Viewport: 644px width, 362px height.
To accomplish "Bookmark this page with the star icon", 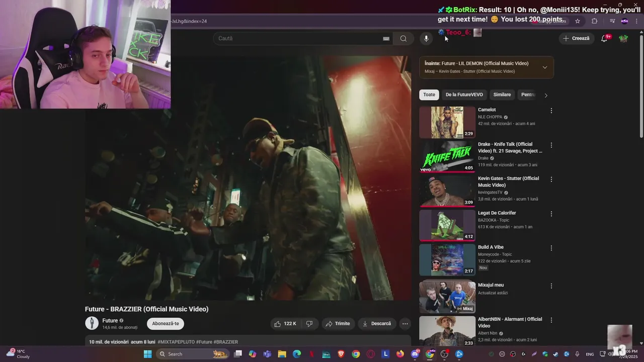I will tap(578, 21).
